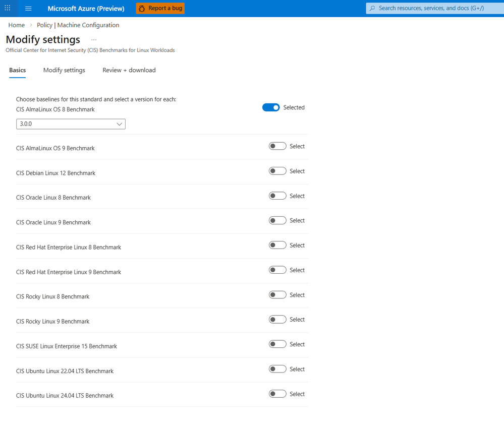Click the CIS Ubuntu Linux 24.04 LTS Benchmark label
Screen dimensions: 504x429
coord(65,396)
